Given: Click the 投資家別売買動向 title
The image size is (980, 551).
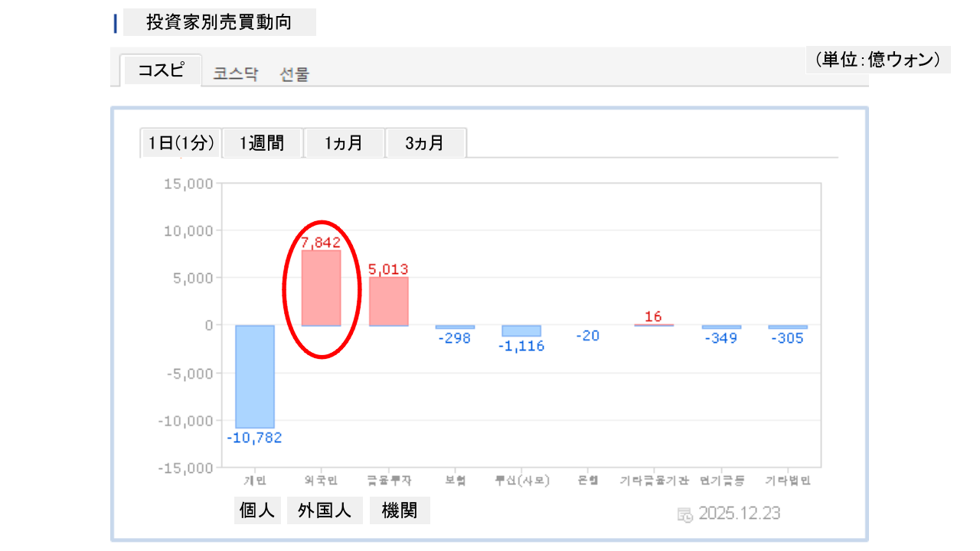Looking at the screenshot, I should 219,22.
